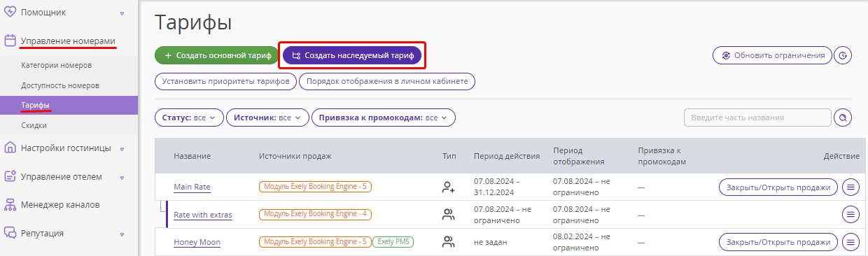Click the Менеджер каналов network icon
The height and width of the screenshot is (256, 868).
pos(10,205)
